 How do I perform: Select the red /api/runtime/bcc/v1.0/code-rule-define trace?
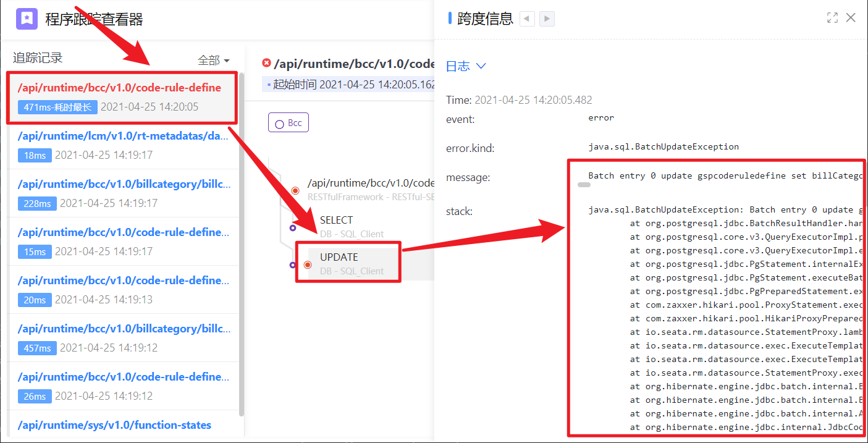click(122, 97)
